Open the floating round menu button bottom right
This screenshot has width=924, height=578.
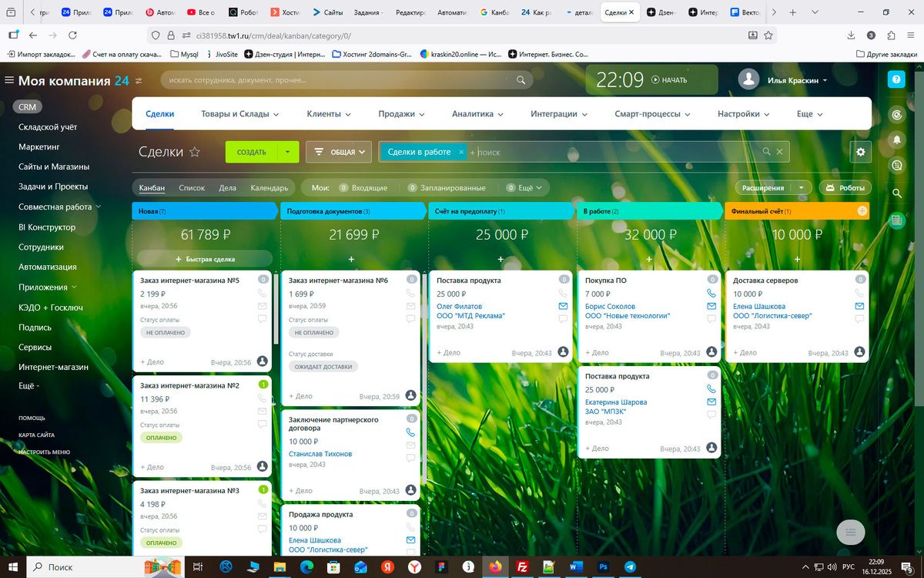(x=851, y=532)
